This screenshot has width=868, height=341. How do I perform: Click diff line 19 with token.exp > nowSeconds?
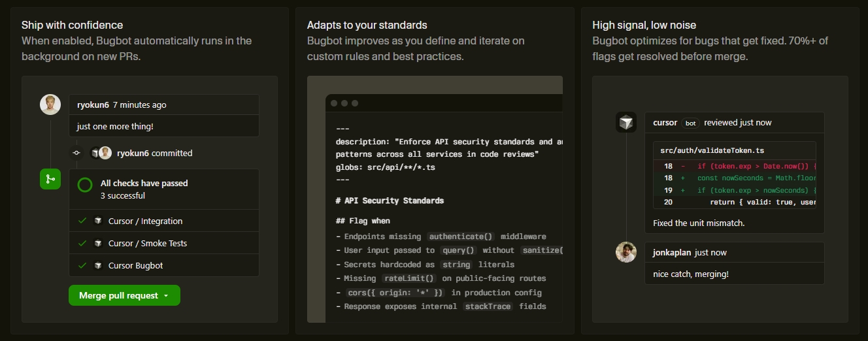(x=735, y=190)
